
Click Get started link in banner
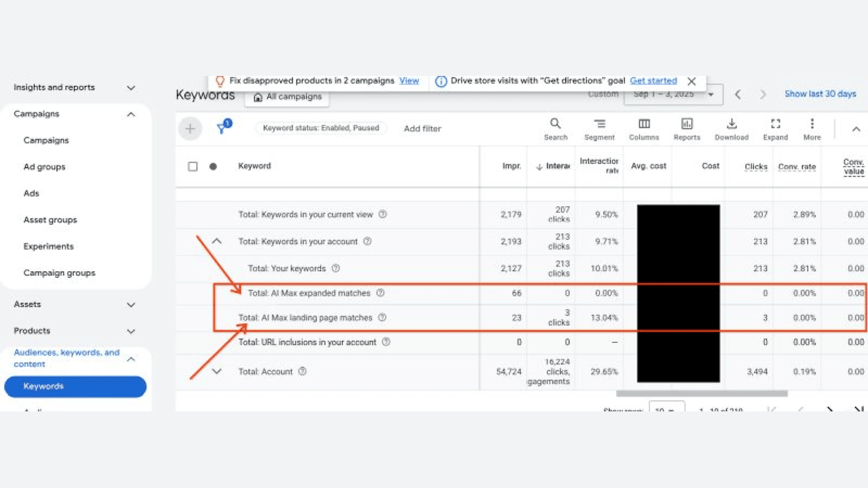pos(653,81)
